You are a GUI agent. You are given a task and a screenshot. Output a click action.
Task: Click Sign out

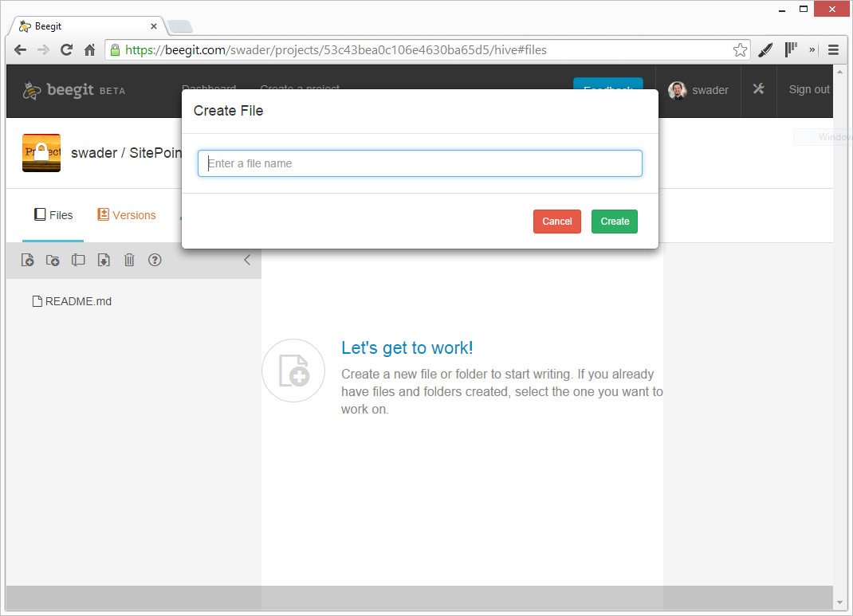coord(809,90)
